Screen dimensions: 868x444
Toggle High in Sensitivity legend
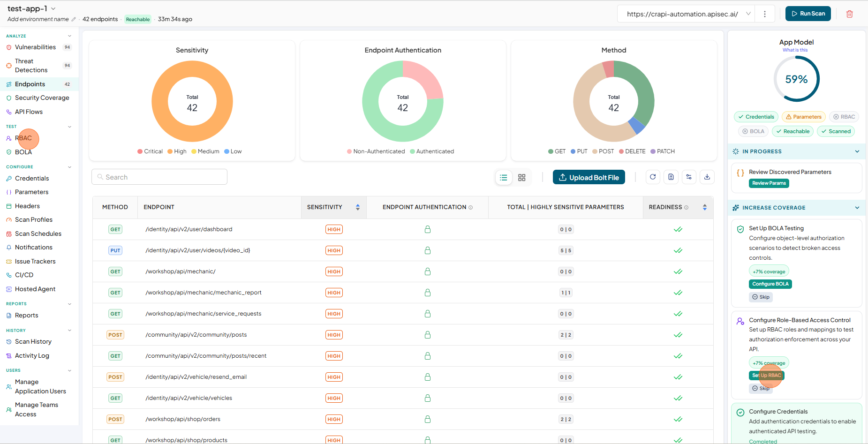(x=177, y=151)
